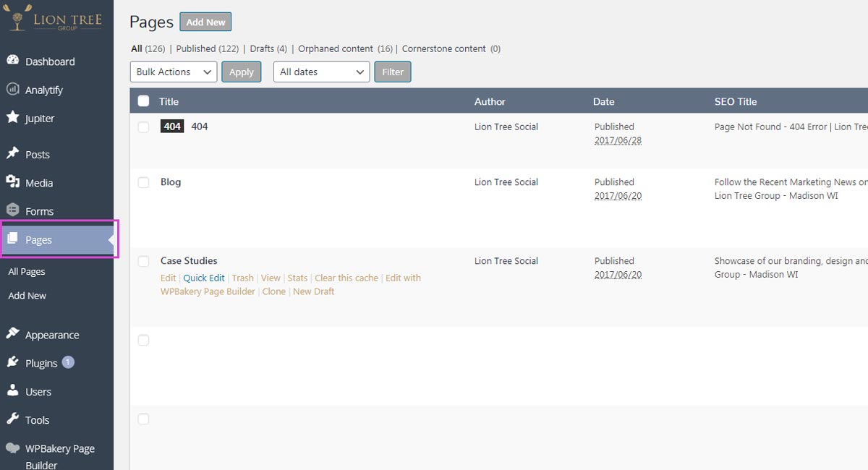Check the box for the Blog page

[x=143, y=182]
